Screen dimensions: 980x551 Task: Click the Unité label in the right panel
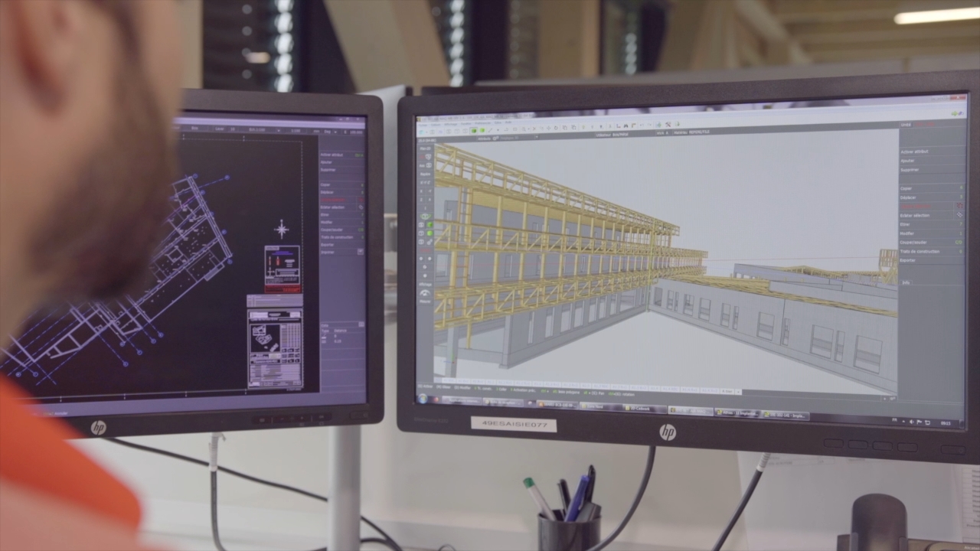[x=906, y=125]
